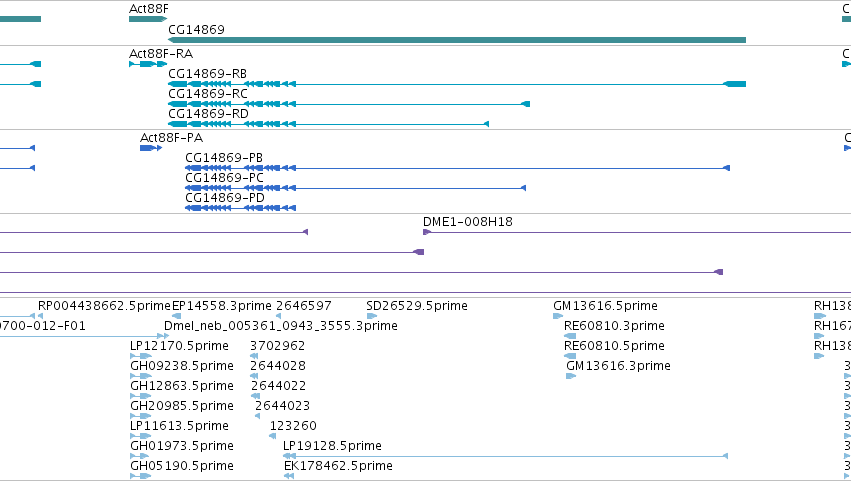The image size is (851, 481).
Task: Select the 2644023 feature label
Action: click(x=283, y=407)
